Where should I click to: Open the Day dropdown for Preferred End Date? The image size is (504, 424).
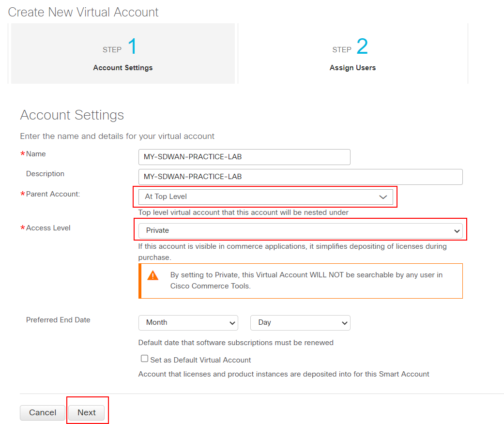(300, 323)
